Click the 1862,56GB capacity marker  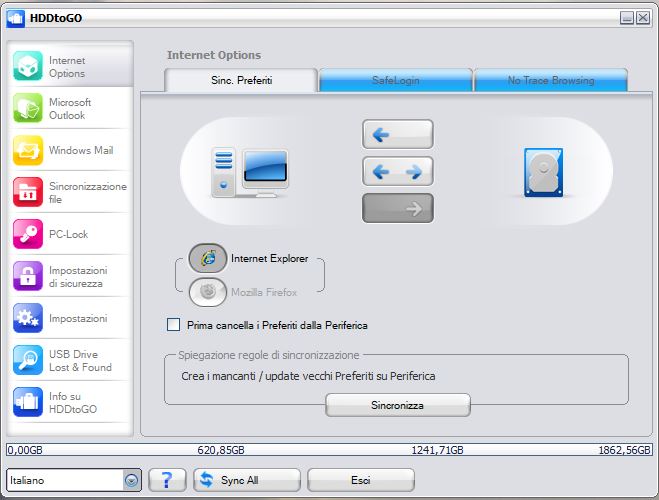pos(625,450)
